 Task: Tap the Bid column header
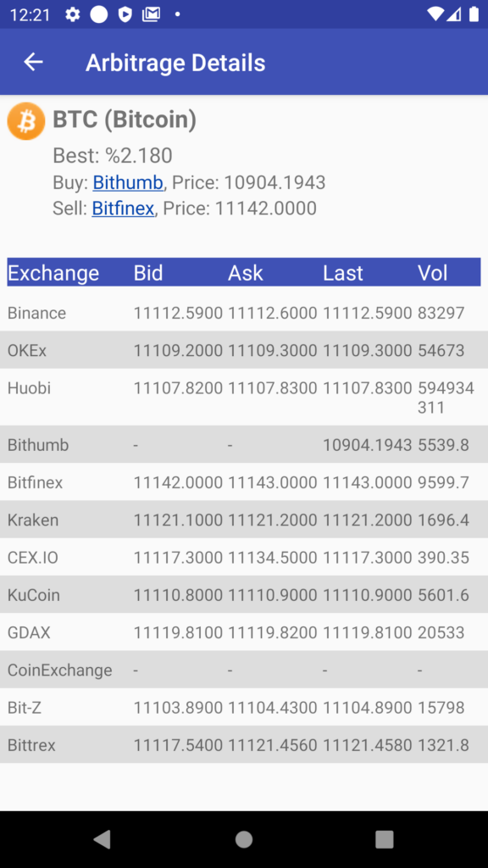(x=148, y=272)
